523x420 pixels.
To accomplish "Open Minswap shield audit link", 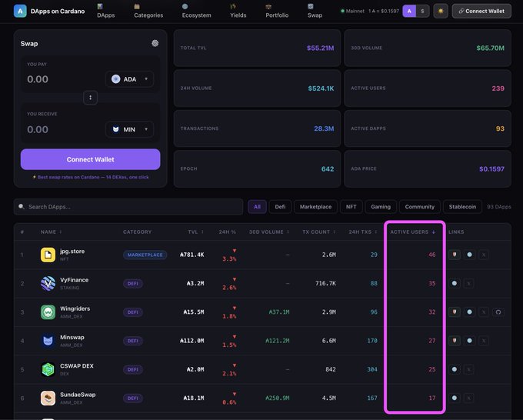I will coord(455,341).
